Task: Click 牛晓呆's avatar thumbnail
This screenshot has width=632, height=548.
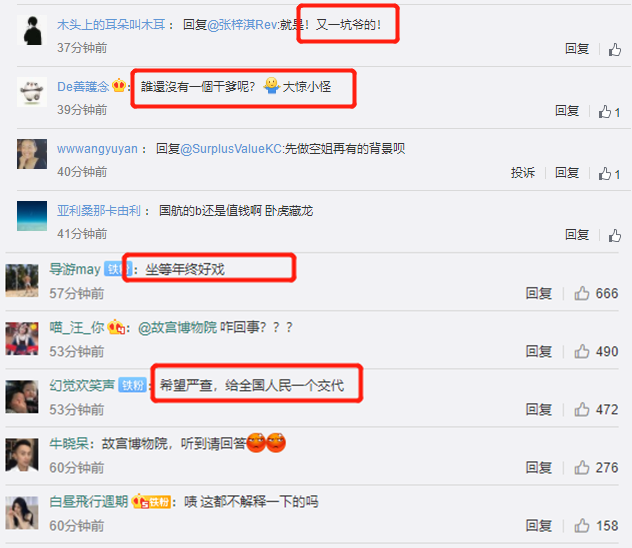Action: point(22,455)
